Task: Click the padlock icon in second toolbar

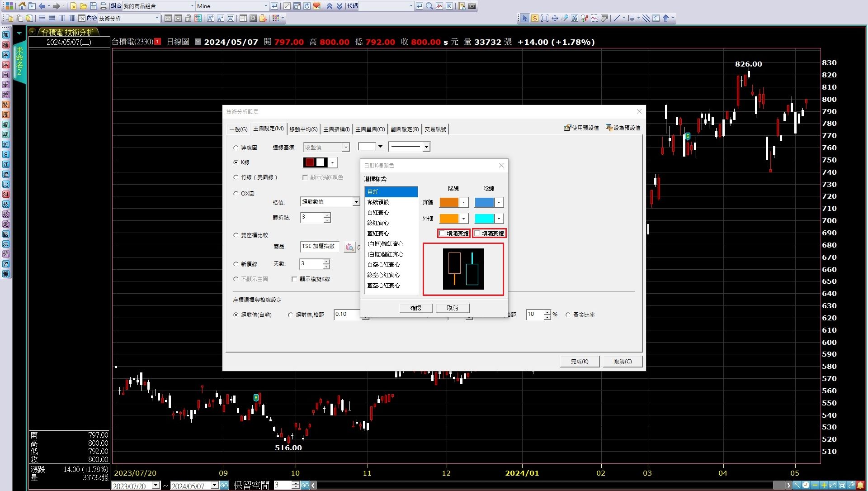Action: [x=188, y=18]
